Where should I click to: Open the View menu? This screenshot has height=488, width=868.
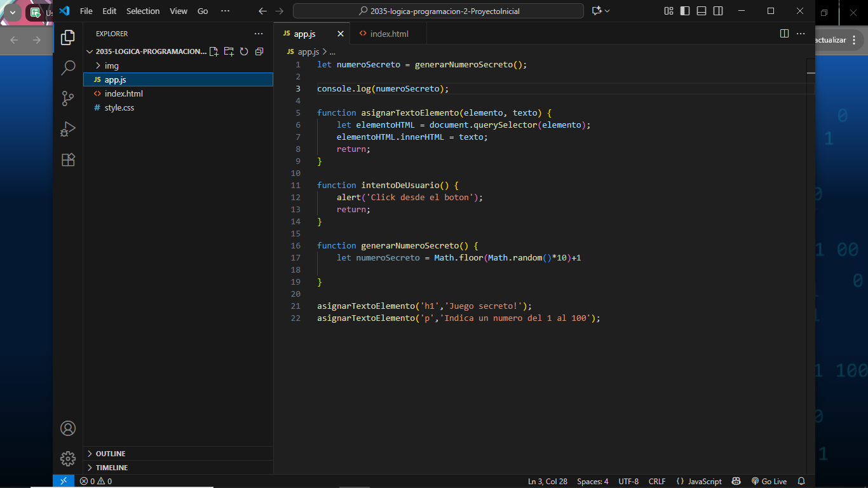(179, 11)
